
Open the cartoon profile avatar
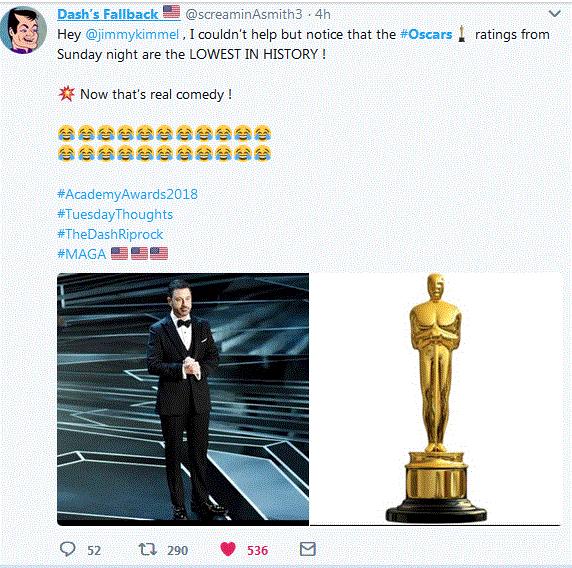point(23,30)
